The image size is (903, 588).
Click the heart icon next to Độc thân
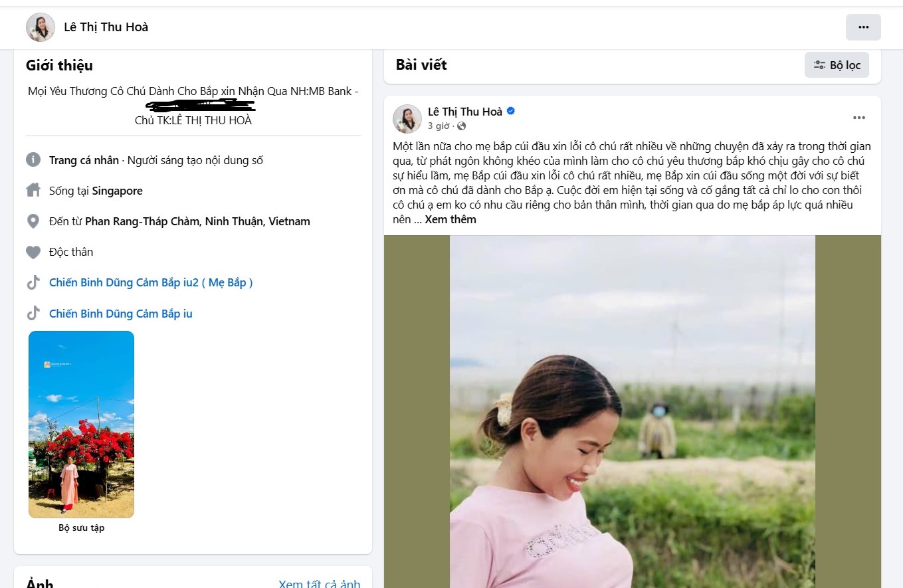33,251
